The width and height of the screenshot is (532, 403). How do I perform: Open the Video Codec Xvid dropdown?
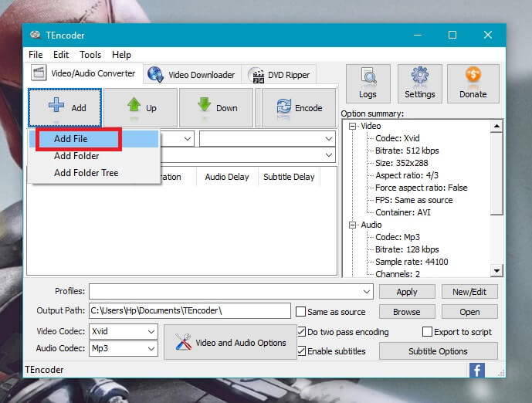124,331
